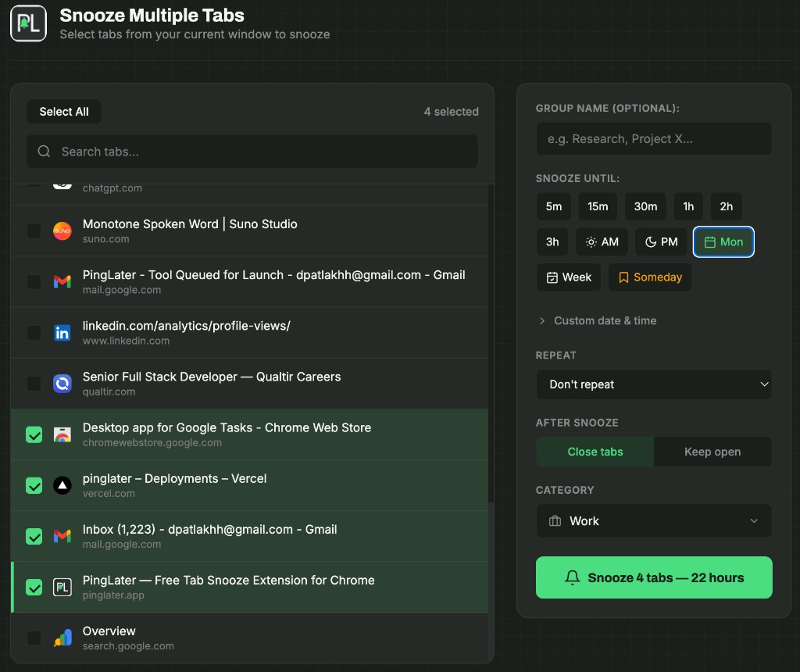Viewport: 800px width, 672px height.
Task: Snooze for 2h
Action: [726, 206]
